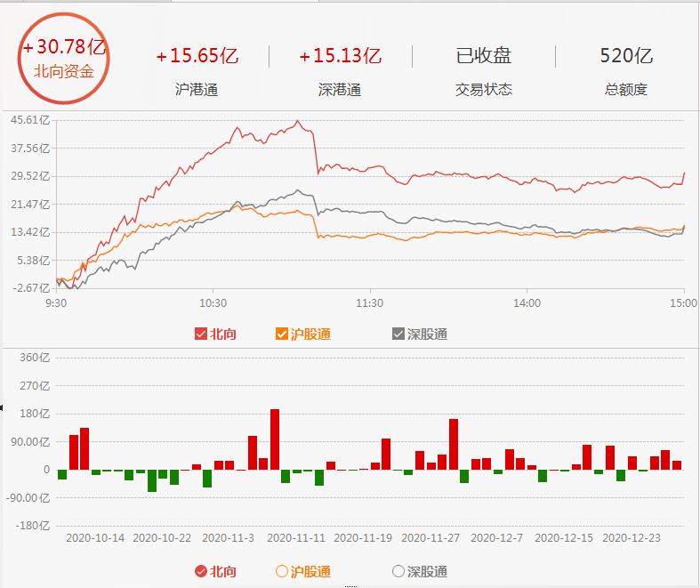Click the 2020-12-23 date label
The image size is (700, 588).
point(632,538)
